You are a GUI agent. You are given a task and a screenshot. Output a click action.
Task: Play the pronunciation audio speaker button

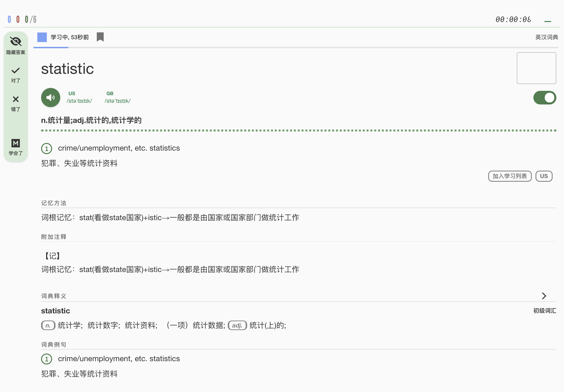click(x=51, y=98)
